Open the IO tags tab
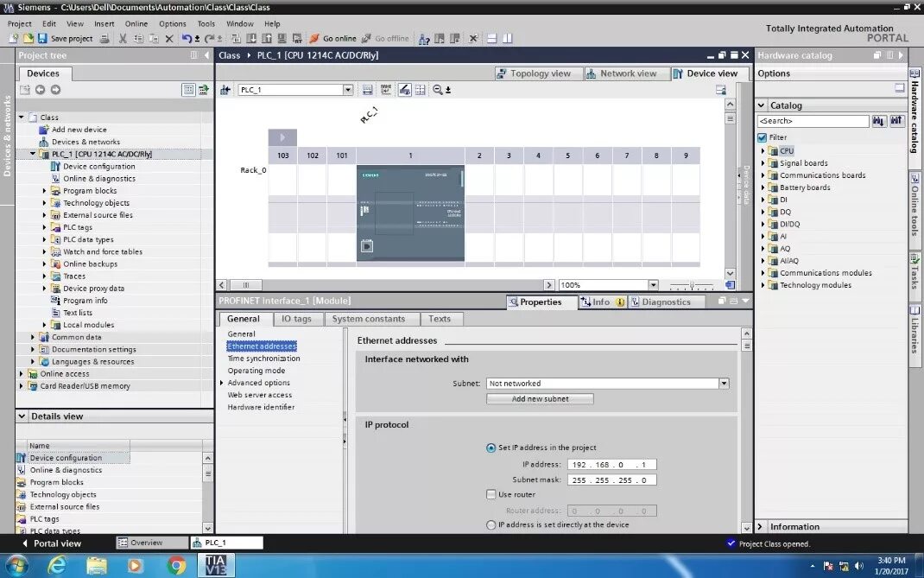Viewport: 924px width, 578px height. 296,319
